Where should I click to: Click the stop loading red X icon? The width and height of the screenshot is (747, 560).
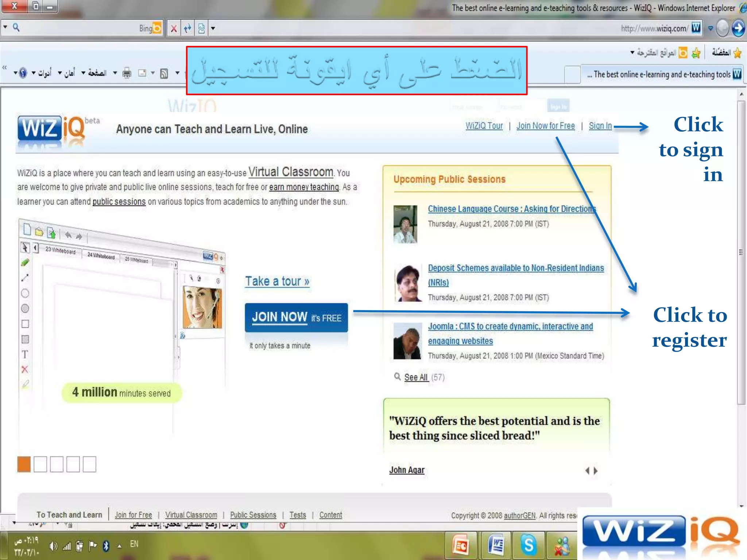[x=174, y=28]
